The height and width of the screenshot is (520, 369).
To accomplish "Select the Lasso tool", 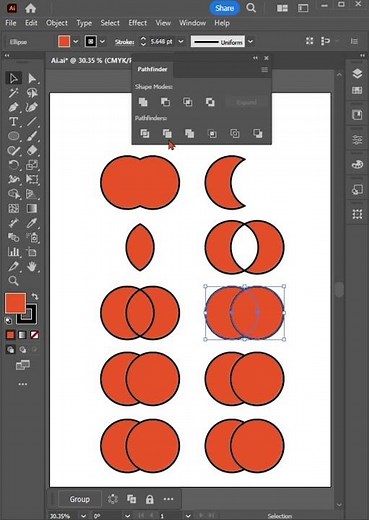I will 32,93.
